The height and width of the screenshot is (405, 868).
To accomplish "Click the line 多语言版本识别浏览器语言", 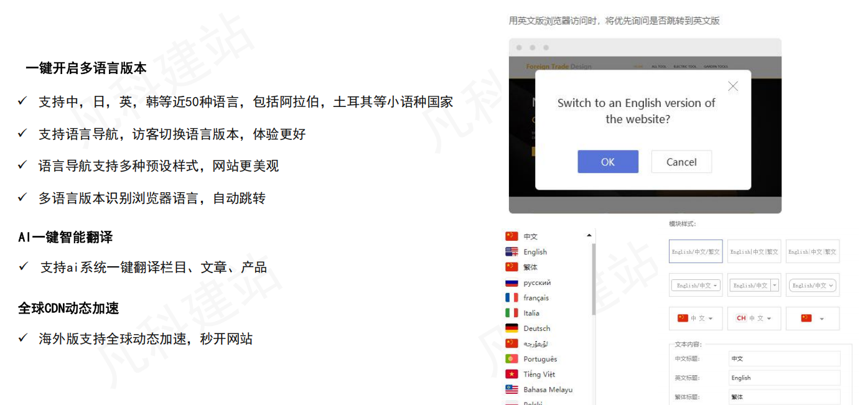I will coord(152,198).
